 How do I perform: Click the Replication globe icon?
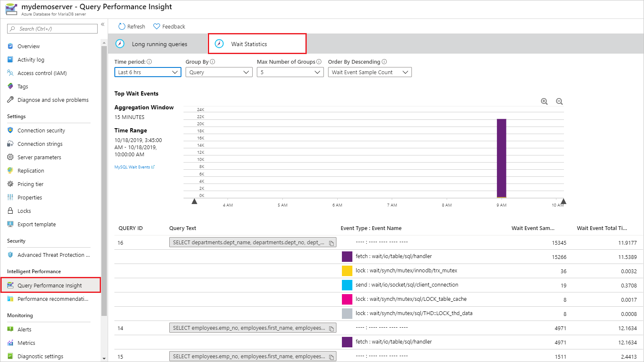(10, 171)
